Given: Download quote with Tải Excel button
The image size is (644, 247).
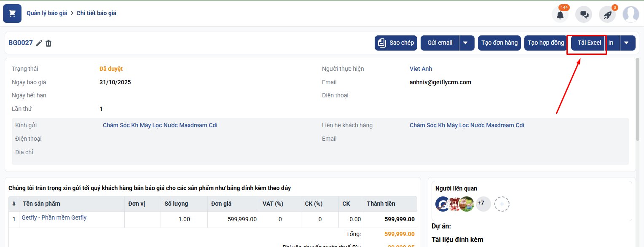Looking at the screenshot, I should (x=589, y=43).
